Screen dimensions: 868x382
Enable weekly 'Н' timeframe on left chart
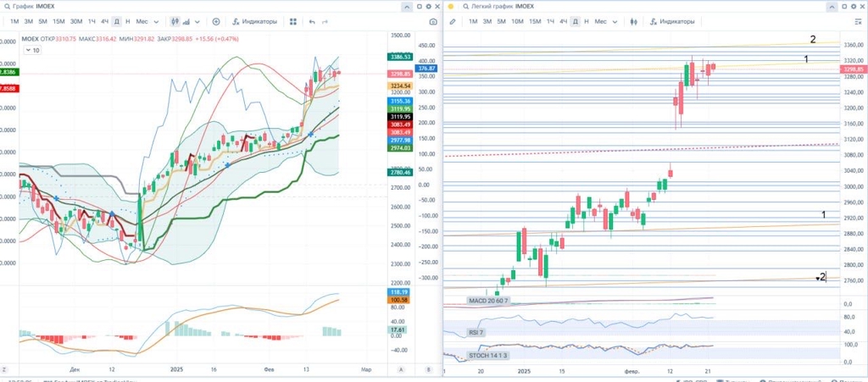pos(127,21)
